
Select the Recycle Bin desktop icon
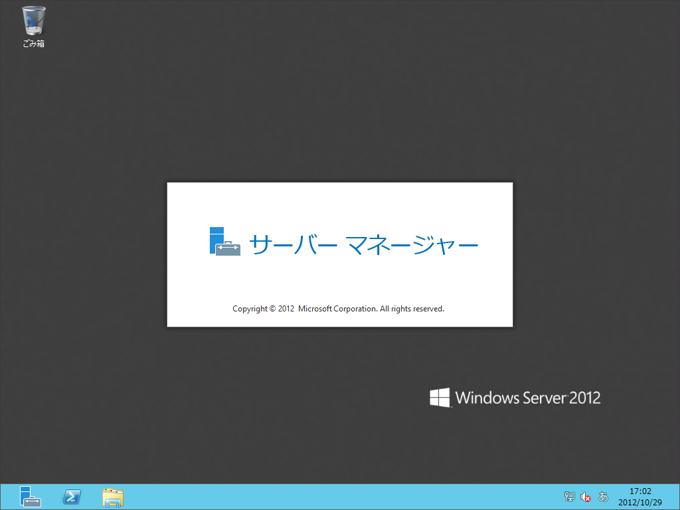[33, 26]
